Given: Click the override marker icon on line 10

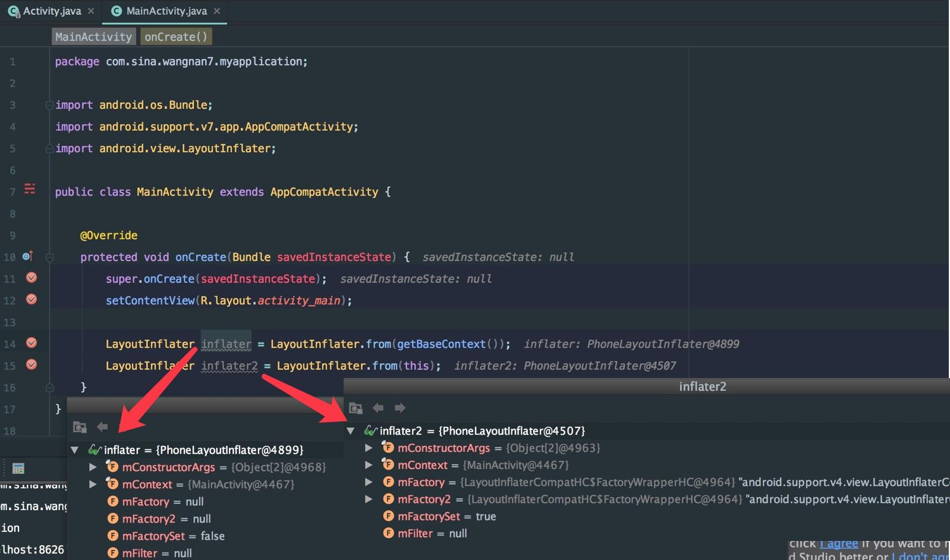Looking at the screenshot, I should point(27,256).
